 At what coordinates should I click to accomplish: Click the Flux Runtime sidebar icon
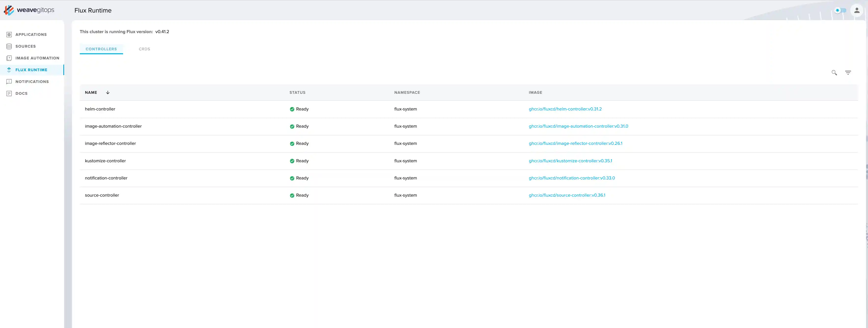pyautogui.click(x=9, y=70)
